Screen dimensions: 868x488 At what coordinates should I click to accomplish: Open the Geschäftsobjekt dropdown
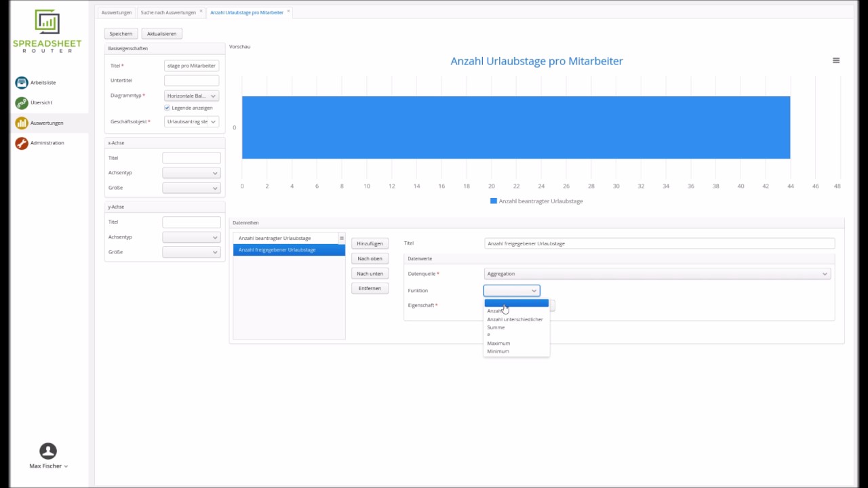pos(191,122)
